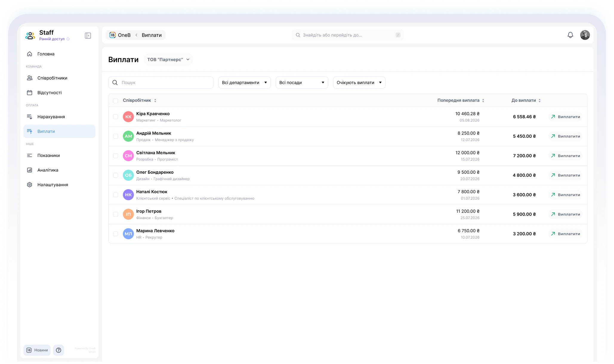The width and height of the screenshot is (614, 364).
Task: Click breadcrumb back chevron
Action: point(136,35)
